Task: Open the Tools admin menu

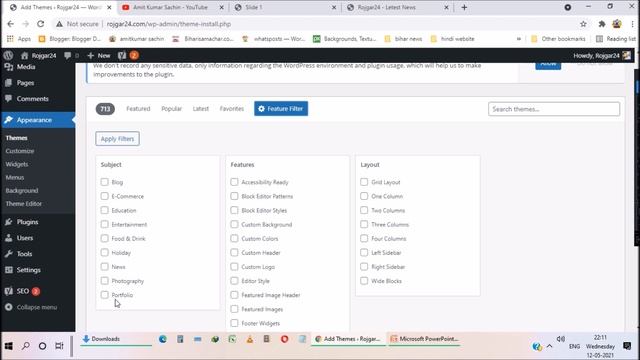Action: coord(24,254)
